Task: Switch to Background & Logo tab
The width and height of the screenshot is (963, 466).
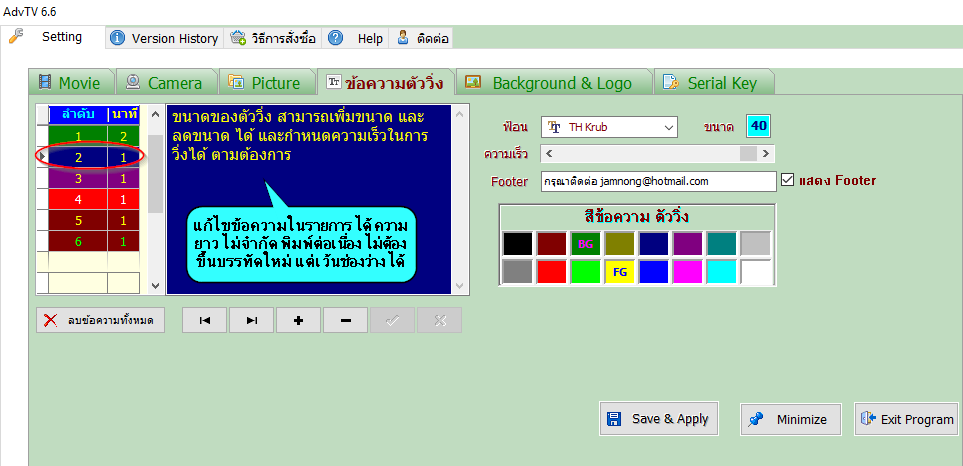Action: pos(552,82)
